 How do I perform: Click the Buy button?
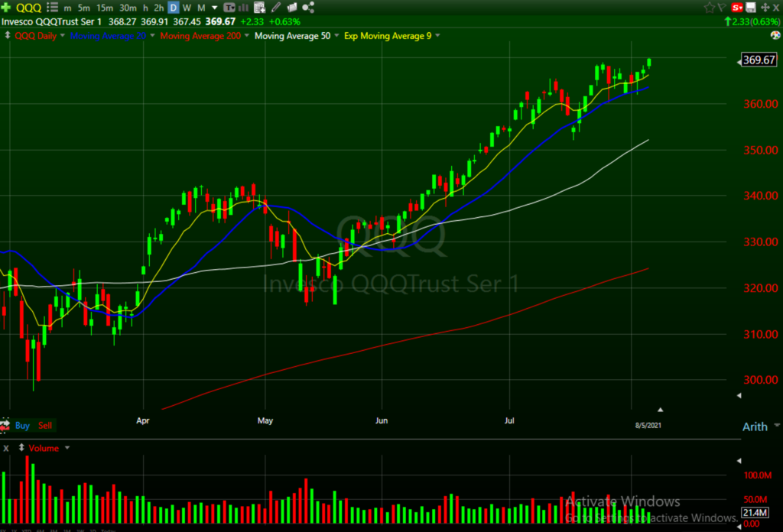point(22,425)
